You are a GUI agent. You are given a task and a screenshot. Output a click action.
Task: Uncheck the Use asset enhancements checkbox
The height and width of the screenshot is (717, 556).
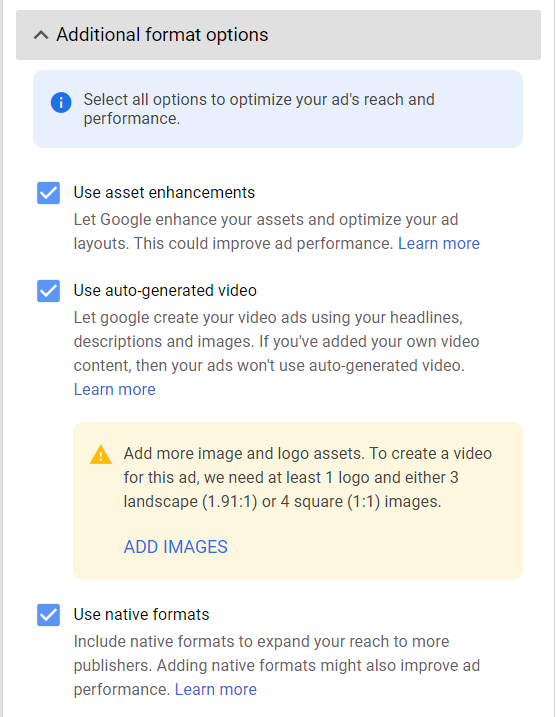[x=48, y=193]
